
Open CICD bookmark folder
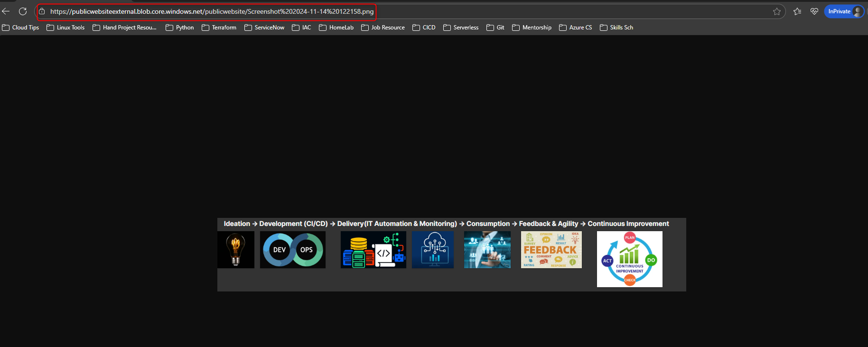(x=424, y=28)
